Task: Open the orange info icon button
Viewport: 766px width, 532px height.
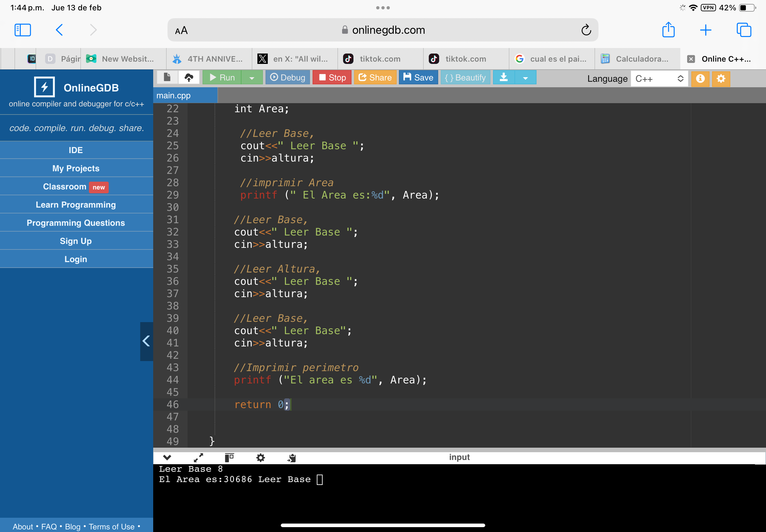Action: pyautogui.click(x=700, y=79)
